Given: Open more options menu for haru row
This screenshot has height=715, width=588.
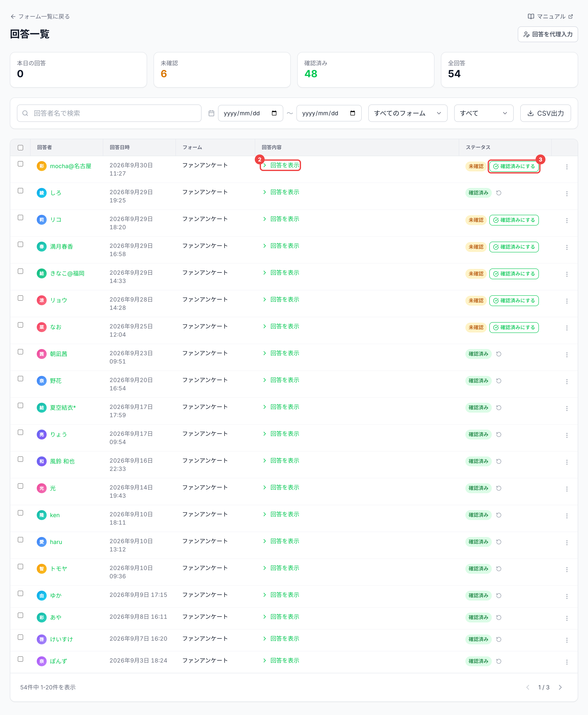Looking at the screenshot, I should [567, 543].
